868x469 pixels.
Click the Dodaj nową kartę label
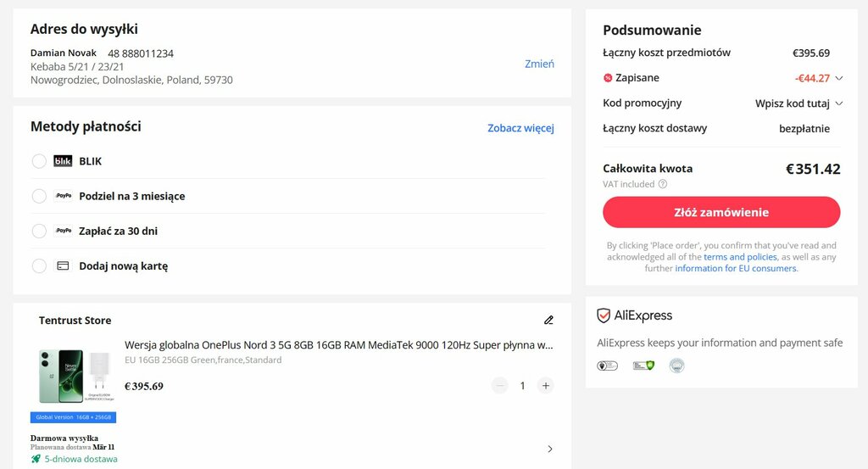tap(124, 265)
